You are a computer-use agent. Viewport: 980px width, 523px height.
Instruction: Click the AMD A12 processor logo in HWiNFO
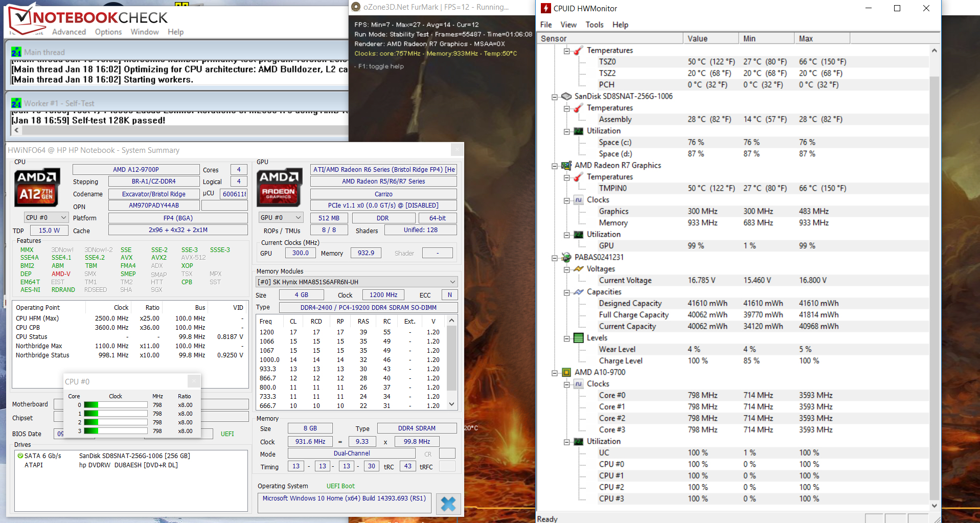coord(37,188)
